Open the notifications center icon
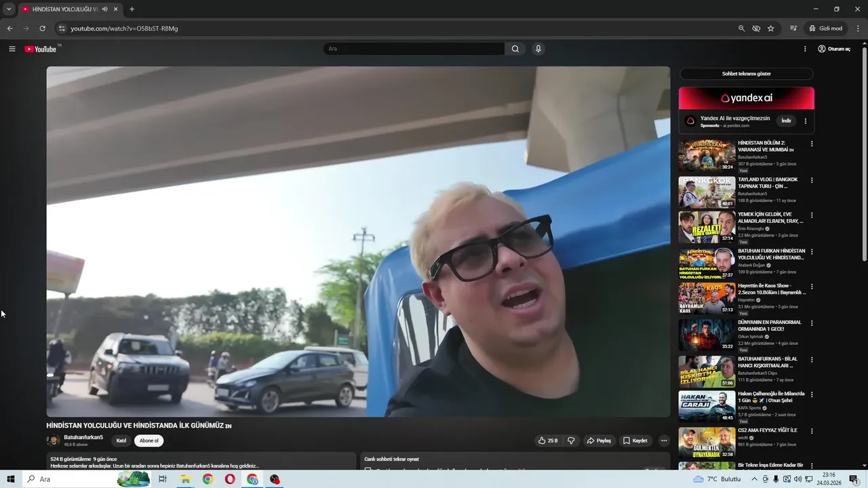868x488 pixels. 854,479
